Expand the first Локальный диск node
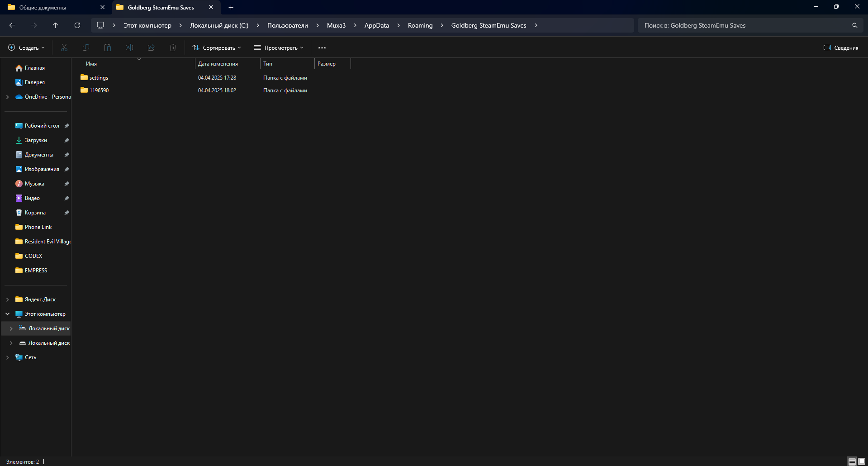The image size is (868, 466). [x=11, y=328]
